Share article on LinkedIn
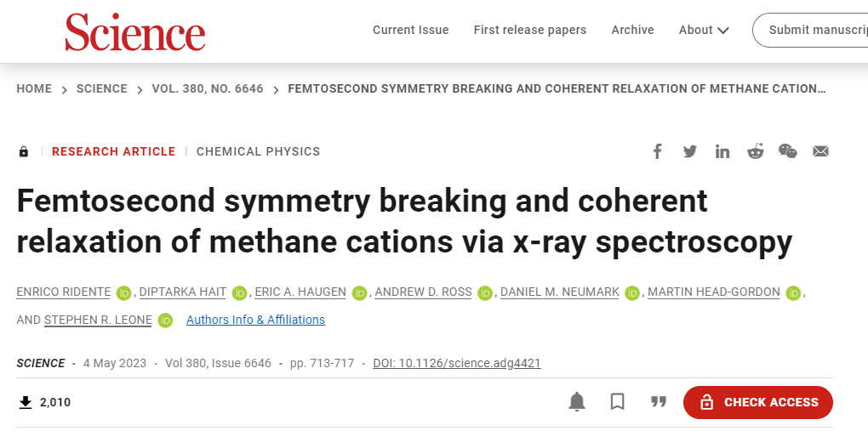 click(722, 151)
